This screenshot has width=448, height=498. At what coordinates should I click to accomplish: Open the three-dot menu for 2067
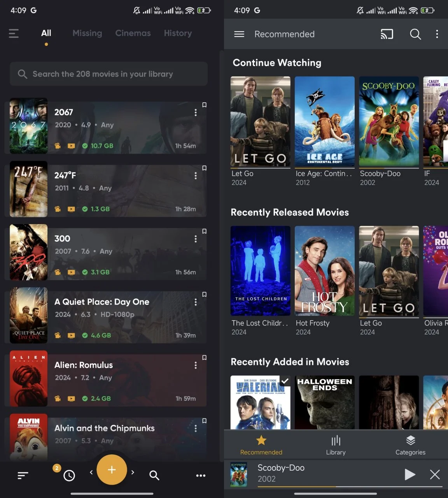coord(196,112)
